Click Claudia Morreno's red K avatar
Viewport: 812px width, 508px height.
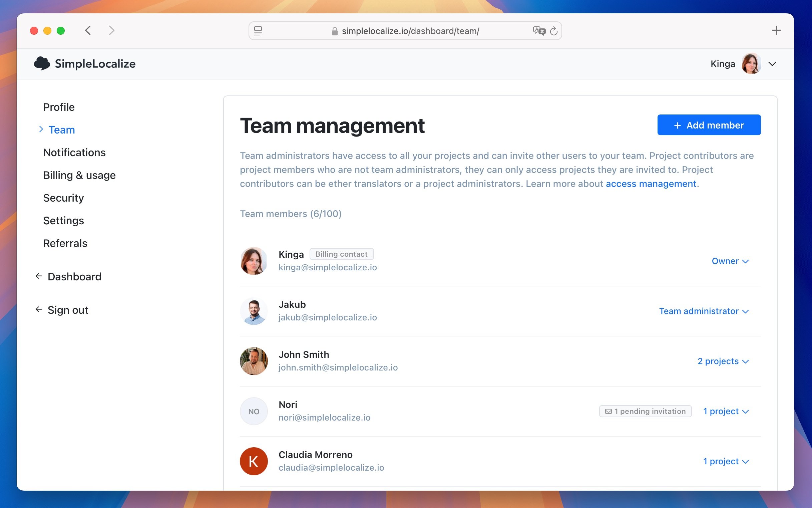[x=254, y=461]
